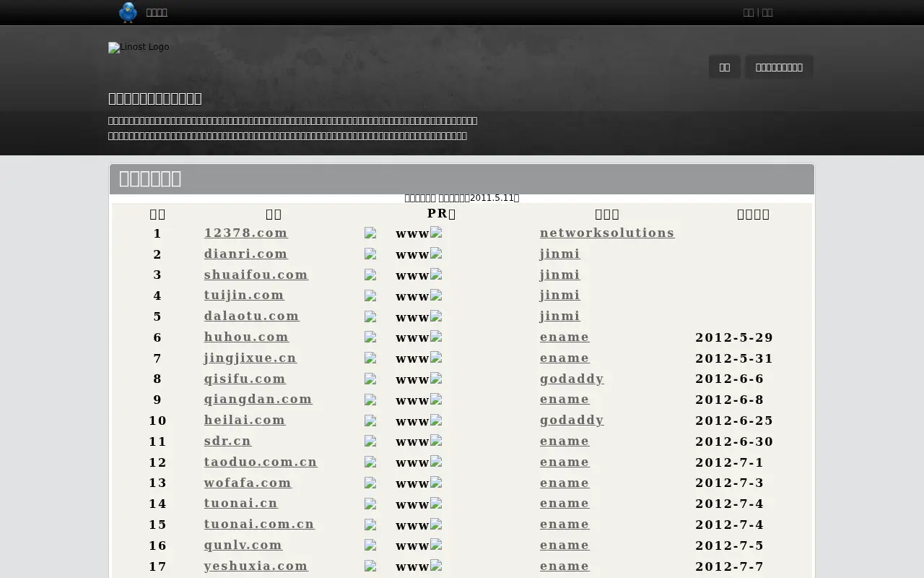Click broken image before www in dalaotu.com row
This screenshot has height=578, width=924.
pos(370,316)
